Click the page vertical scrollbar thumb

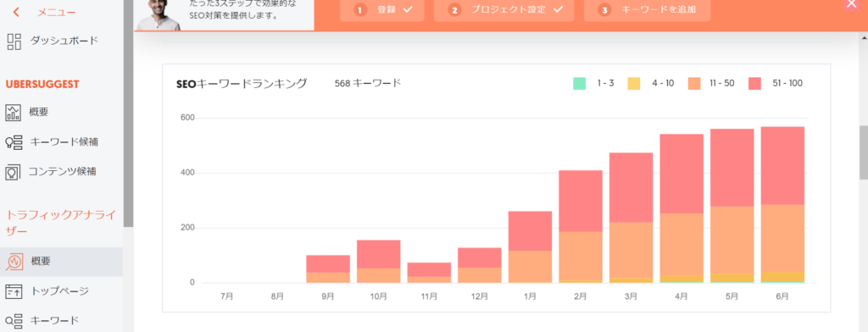[864, 152]
